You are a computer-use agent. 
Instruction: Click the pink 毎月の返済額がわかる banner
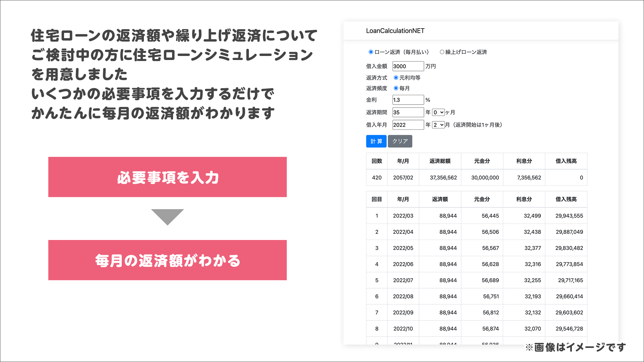(167, 260)
